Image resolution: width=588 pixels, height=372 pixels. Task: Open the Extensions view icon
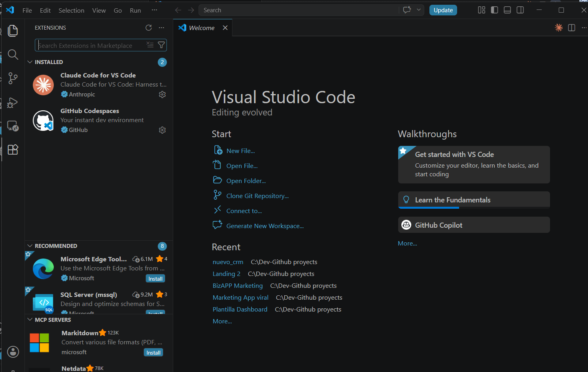click(13, 149)
